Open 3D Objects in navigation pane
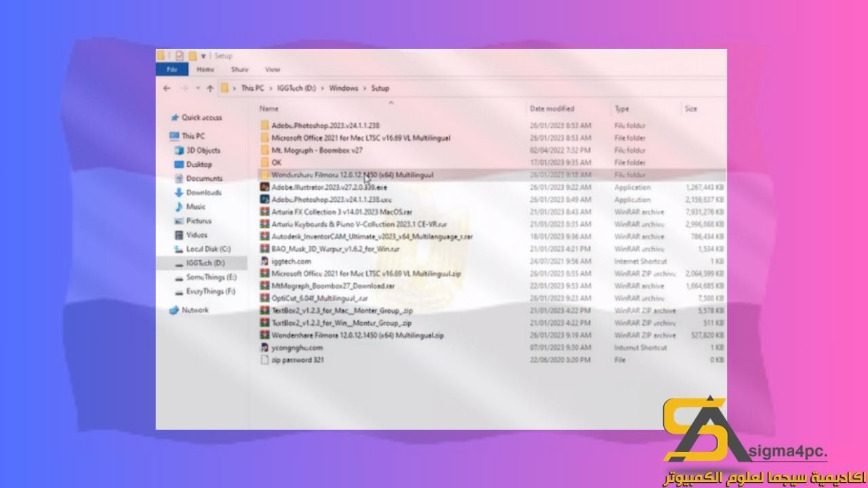The height and width of the screenshot is (488, 868). (x=203, y=150)
